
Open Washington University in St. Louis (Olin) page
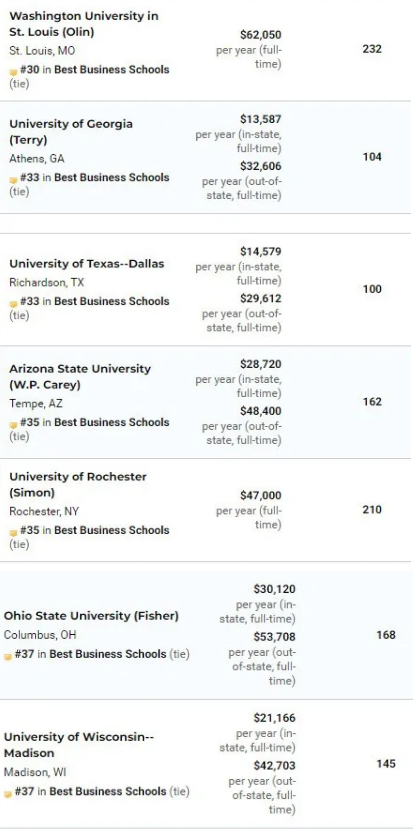(84, 24)
